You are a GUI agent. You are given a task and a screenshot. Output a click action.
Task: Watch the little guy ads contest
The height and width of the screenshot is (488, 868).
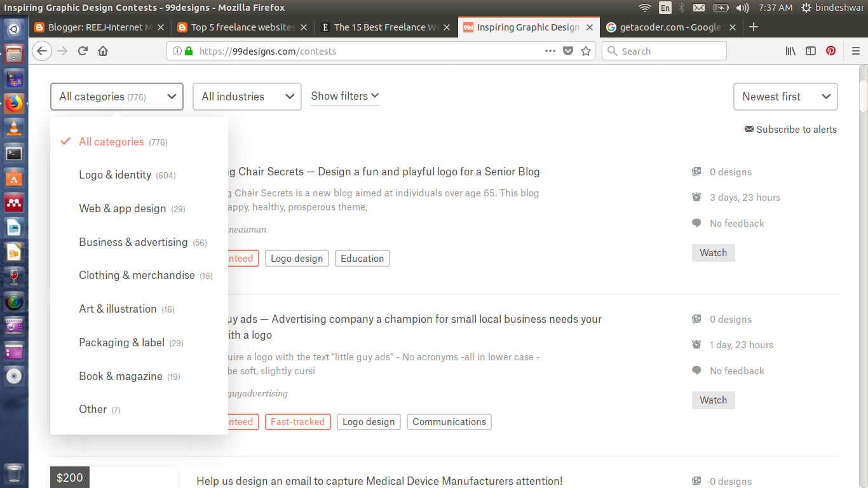[x=713, y=400]
